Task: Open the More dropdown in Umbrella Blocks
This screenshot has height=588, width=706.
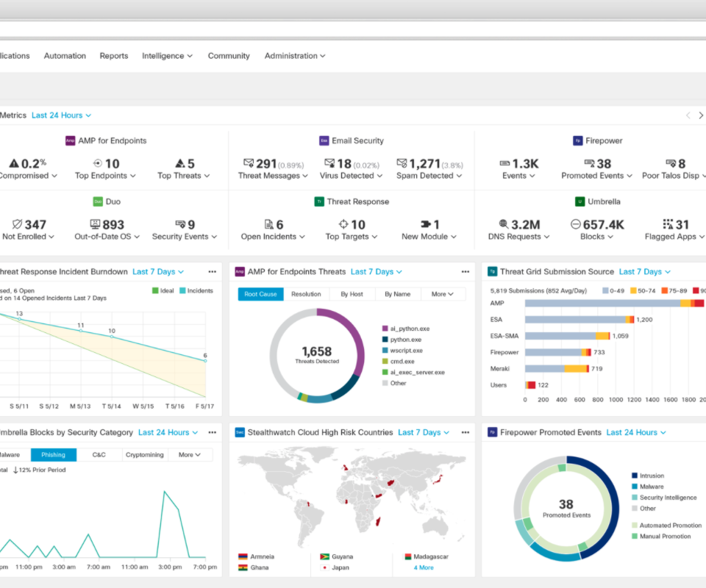Action: pyautogui.click(x=190, y=455)
